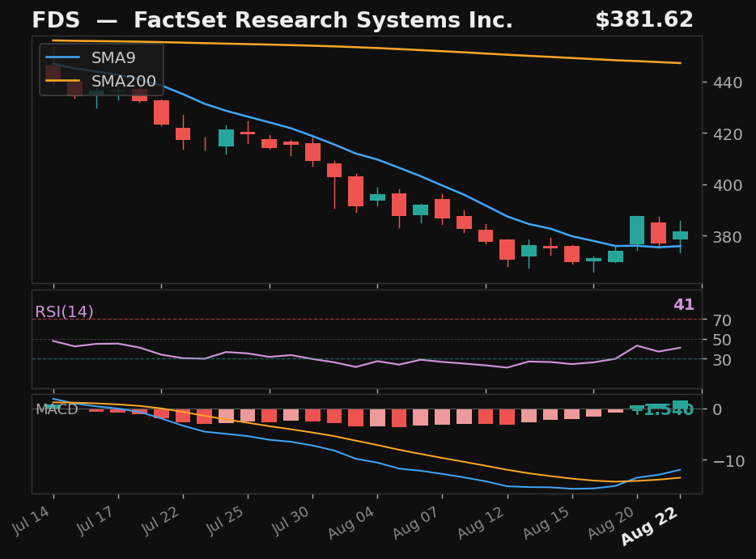This screenshot has height=559, width=756.
Task: Click the green candlestick near Jul 24
Action: [226, 138]
